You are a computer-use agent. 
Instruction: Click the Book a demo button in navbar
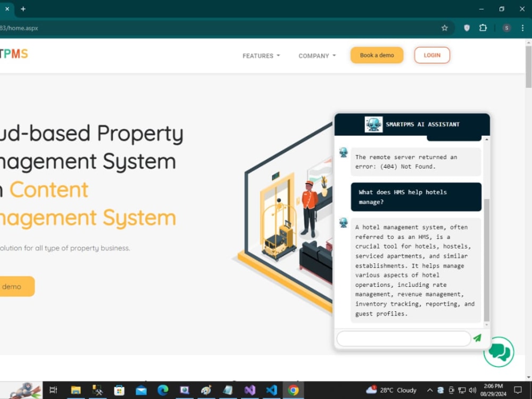(377, 55)
